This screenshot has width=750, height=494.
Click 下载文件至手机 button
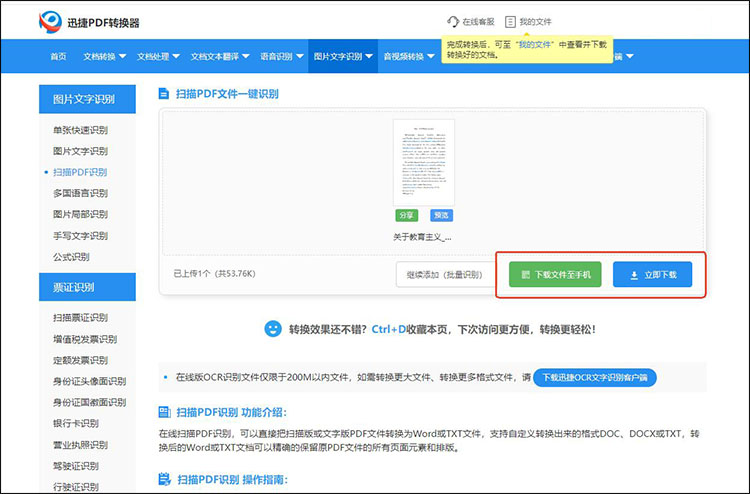[x=555, y=274]
